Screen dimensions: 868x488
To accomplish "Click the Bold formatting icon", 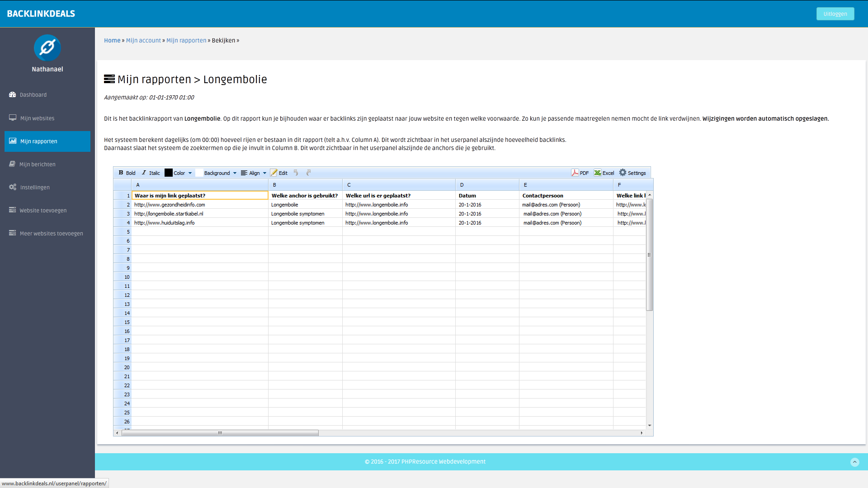I will coord(121,173).
